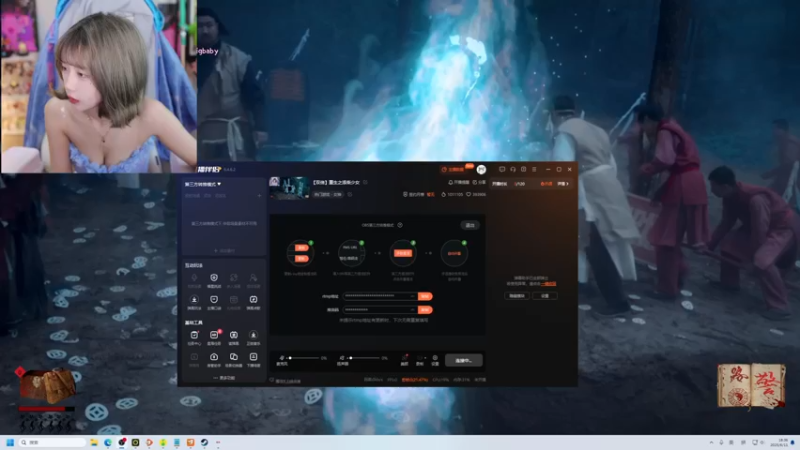Open the overlapping windows streaming tool
800x450 pixels.
click(x=234, y=359)
